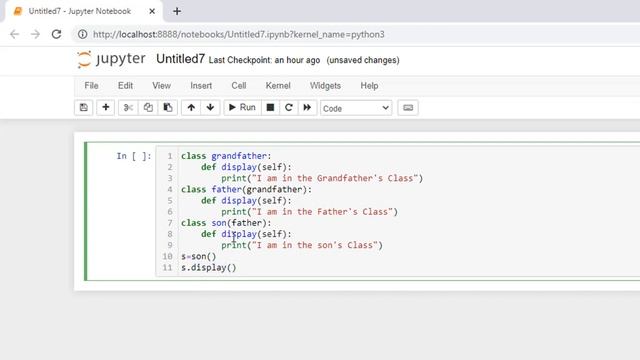Run the current cell
Image resolution: width=640 pixels, height=360 pixels.
click(x=242, y=108)
